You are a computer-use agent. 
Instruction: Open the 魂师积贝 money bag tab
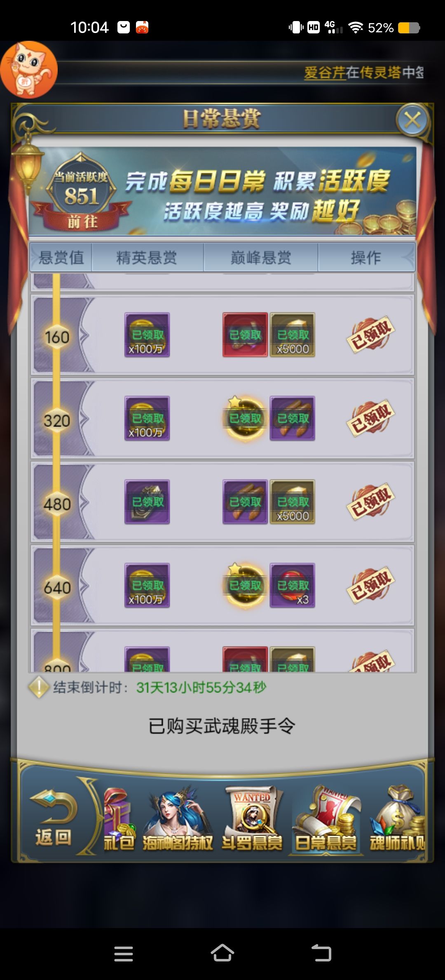pos(397,819)
